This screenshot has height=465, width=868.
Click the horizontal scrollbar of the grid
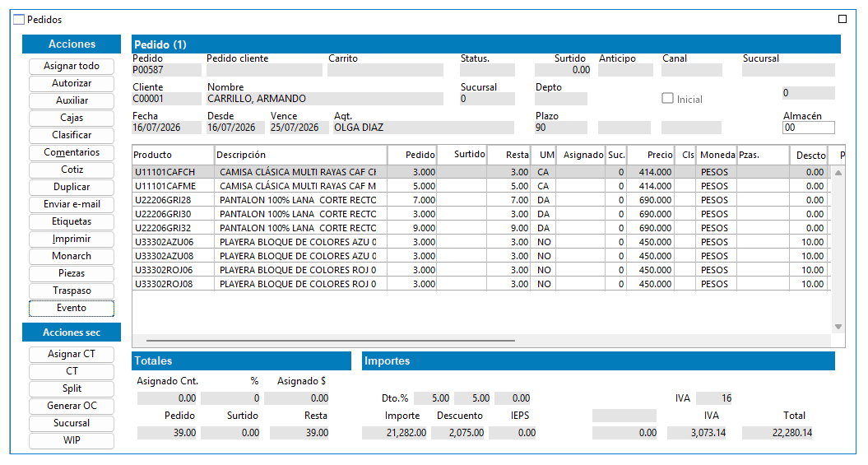click(331, 341)
